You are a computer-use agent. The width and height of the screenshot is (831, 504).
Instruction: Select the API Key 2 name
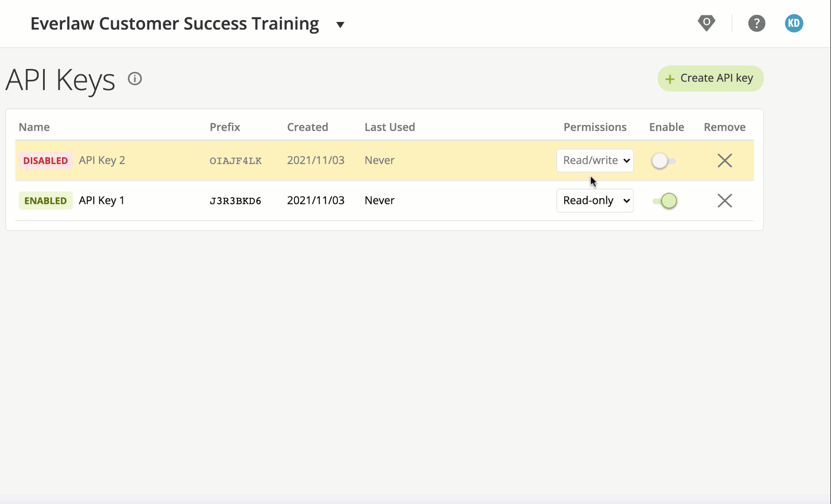(x=102, y=161)
